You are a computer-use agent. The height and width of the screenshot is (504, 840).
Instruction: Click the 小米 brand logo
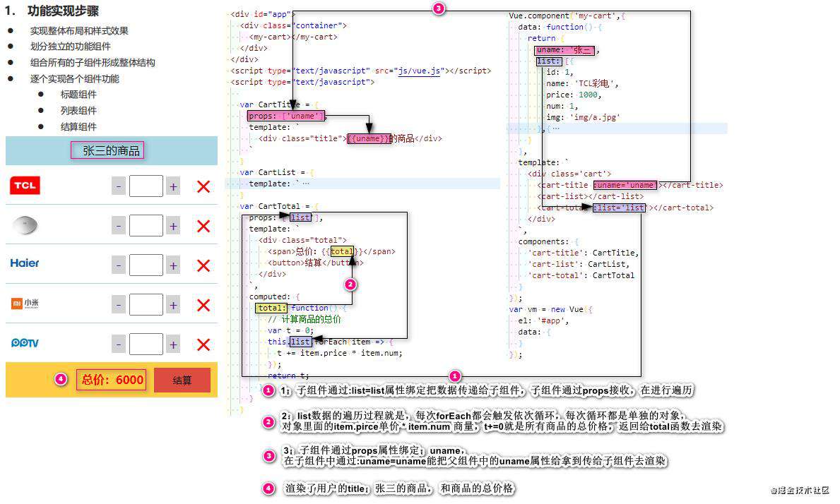(25, 304)
